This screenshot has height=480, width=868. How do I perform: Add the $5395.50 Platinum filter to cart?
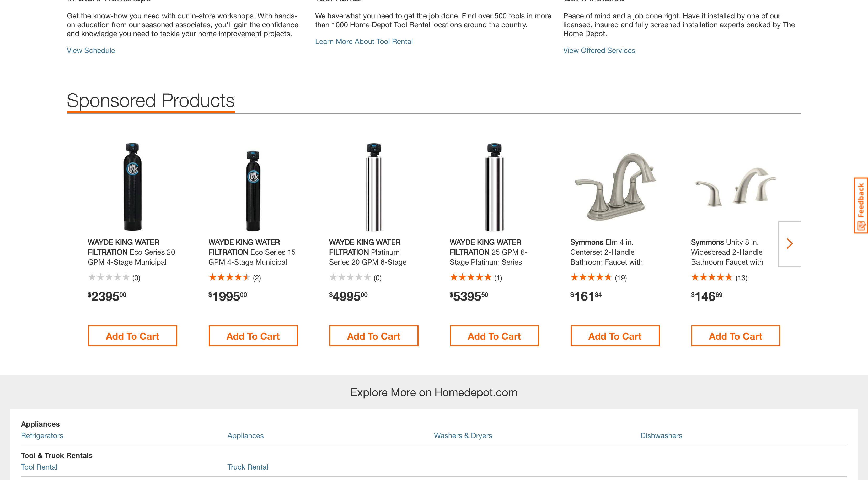[x=494, y=336]
